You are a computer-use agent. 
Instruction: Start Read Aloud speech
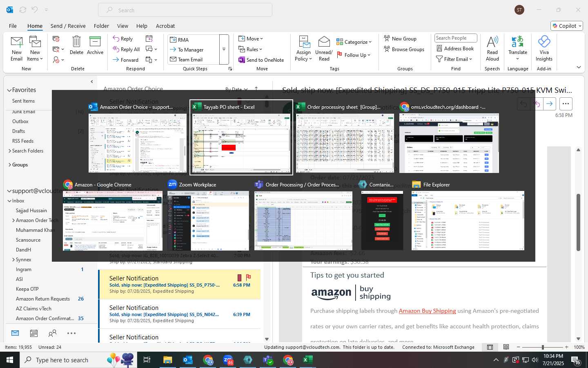(492, 48)
